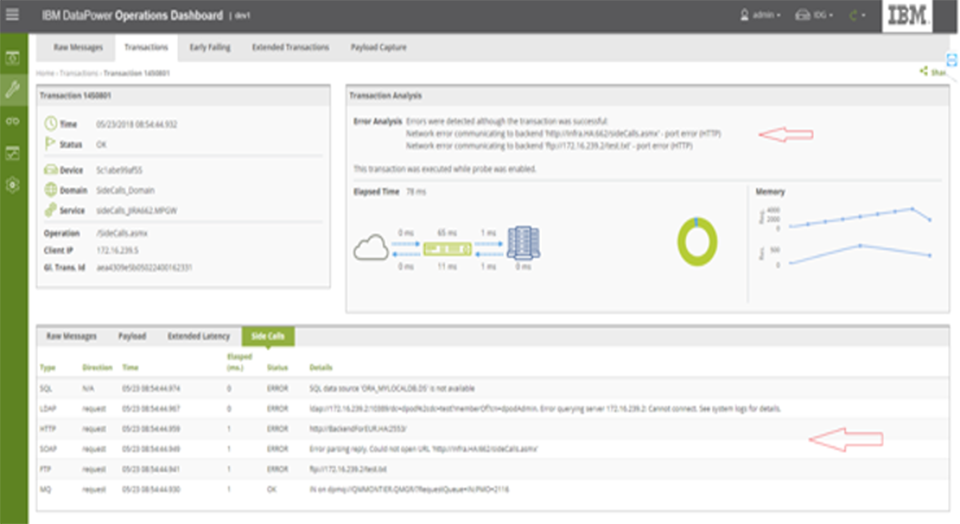Click the operation value /SideCalls.asmx
This screenshot has height=524, width=960.
[121, 233]
